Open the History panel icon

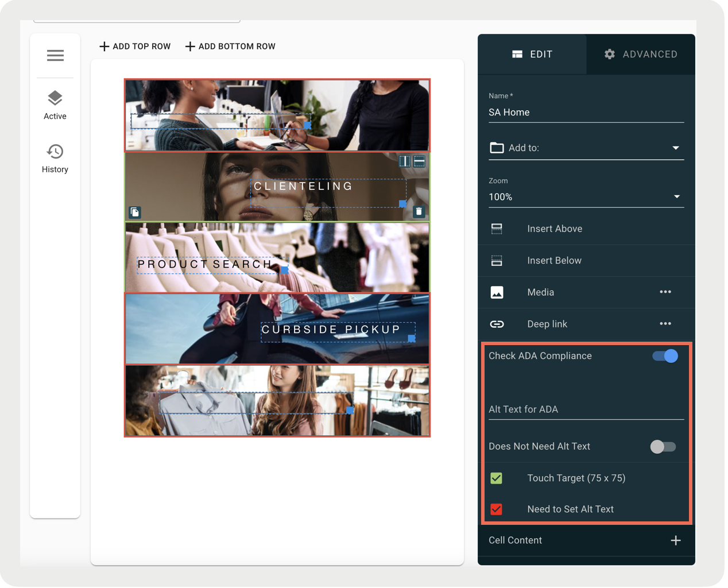[55, 152]
